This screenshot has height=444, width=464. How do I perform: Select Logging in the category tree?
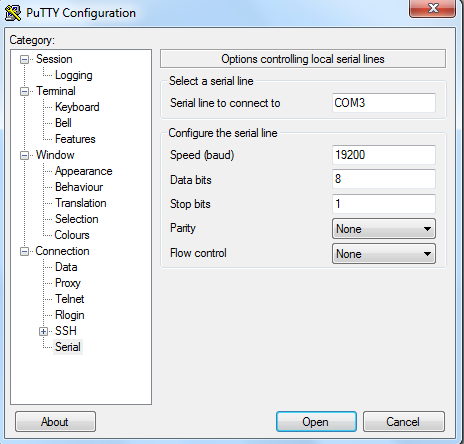[74, 75]
